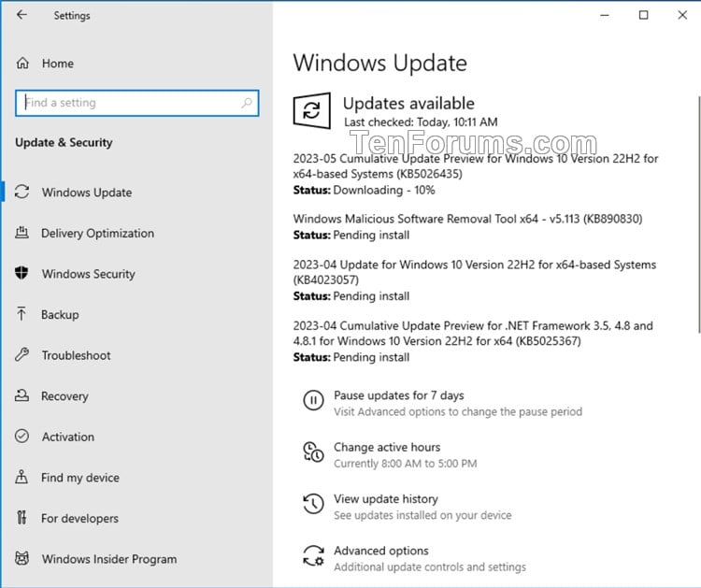Screen dimensions: 701x588
Task: Open Home in the sidebar
Action: 58,64
